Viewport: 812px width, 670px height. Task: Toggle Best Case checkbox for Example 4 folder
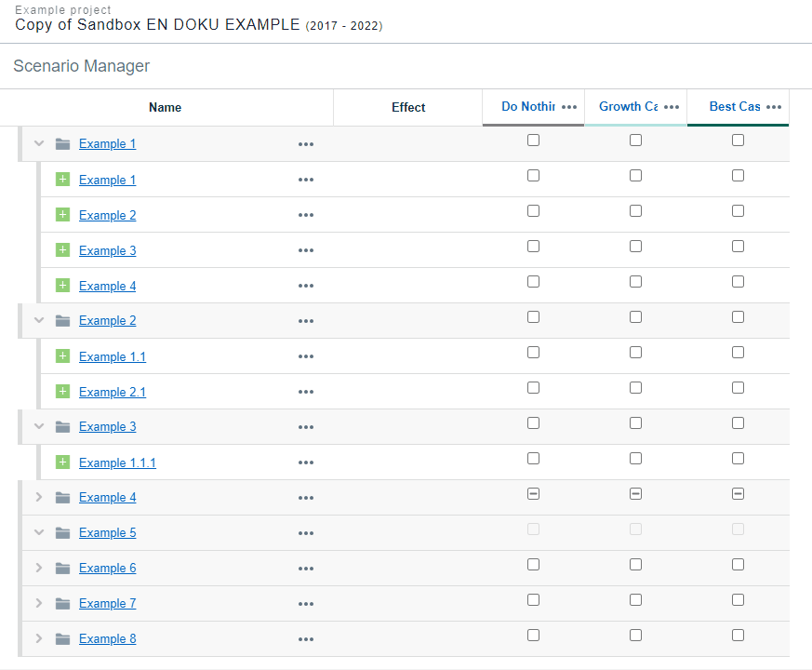pyautogui.click(x=738, y=494)
